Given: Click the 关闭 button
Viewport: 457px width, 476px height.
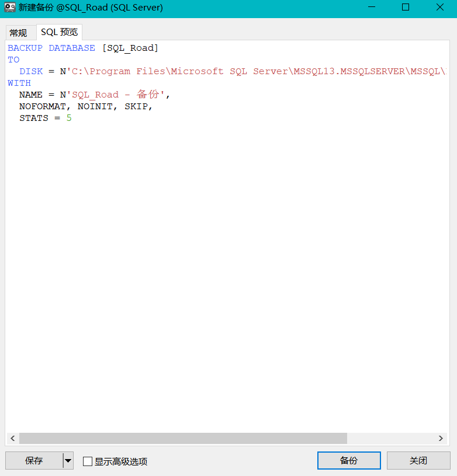Looking at the screenshot, I should [x=418, y=461].
